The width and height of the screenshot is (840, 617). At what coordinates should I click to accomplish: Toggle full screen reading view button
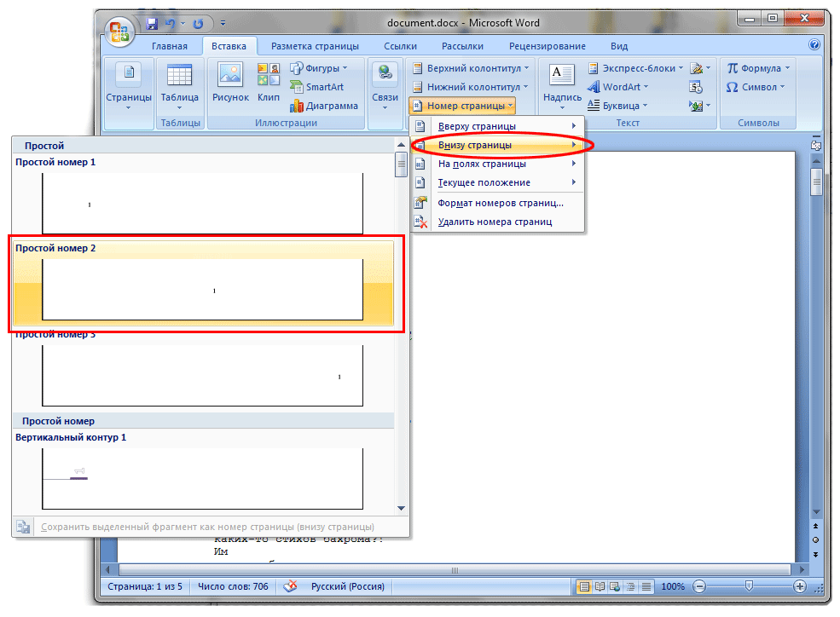tap(600, 586)
